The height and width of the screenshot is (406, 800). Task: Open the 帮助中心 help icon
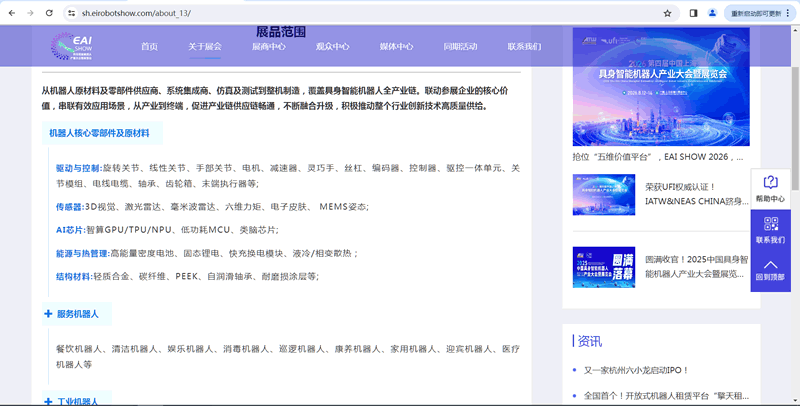[x=770, y=183]
